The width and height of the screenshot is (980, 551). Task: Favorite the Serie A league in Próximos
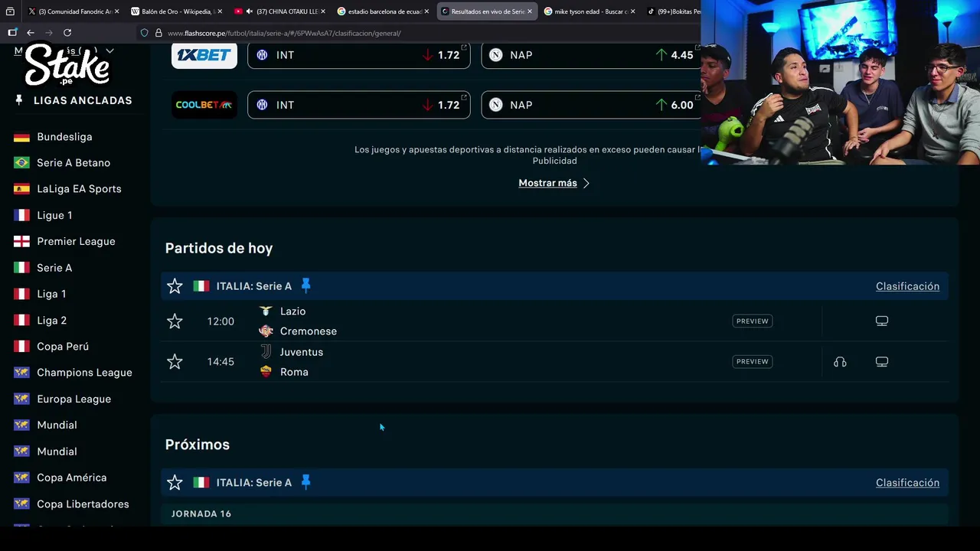point(175,483)
